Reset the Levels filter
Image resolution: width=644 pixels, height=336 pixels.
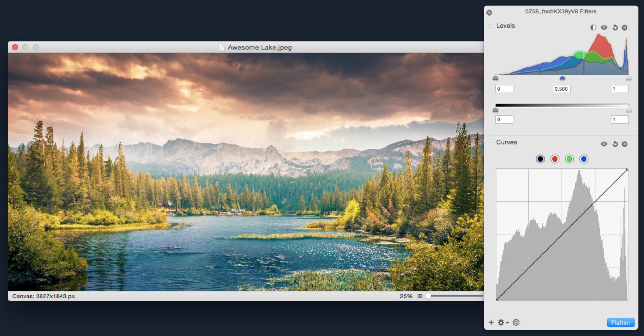coord(615,27)
